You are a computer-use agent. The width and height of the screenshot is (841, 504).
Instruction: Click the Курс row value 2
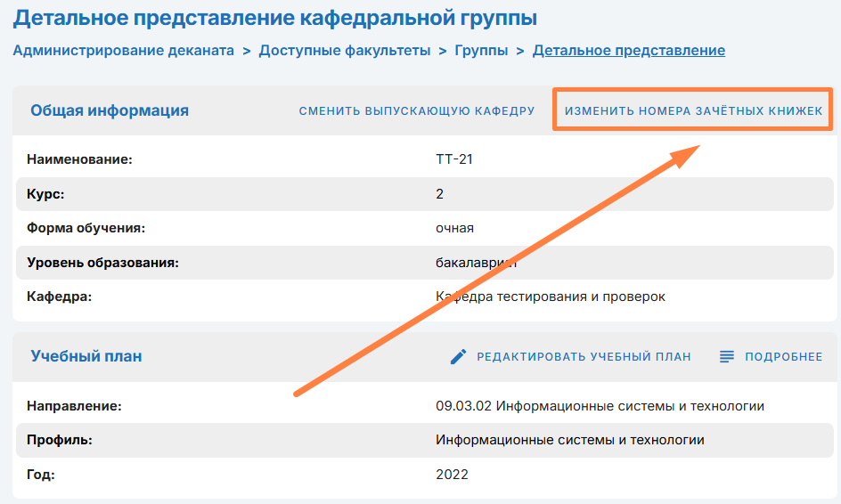pyautogui.click(x=440, y=194)
